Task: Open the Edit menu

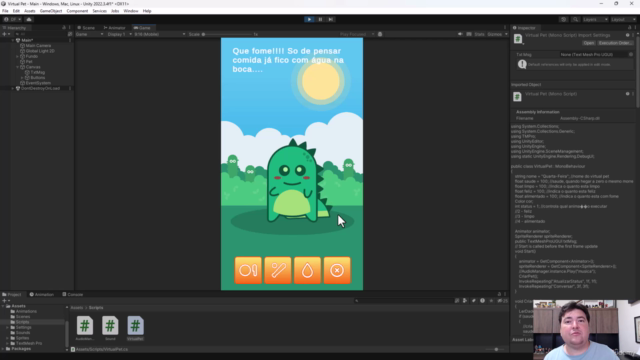Action: pyautogui.click(x=16, y=11)
